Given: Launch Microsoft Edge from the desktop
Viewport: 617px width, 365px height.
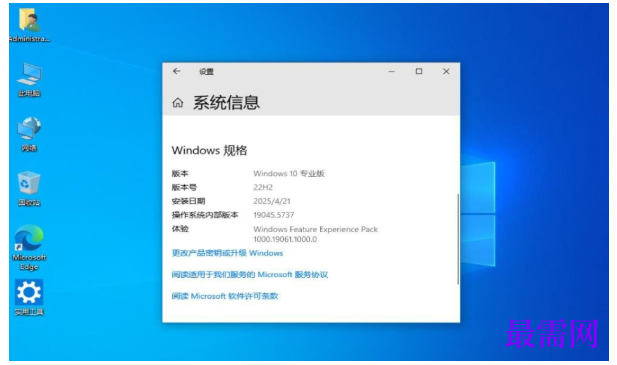Looking at the screenshot, I should point(29,248).
